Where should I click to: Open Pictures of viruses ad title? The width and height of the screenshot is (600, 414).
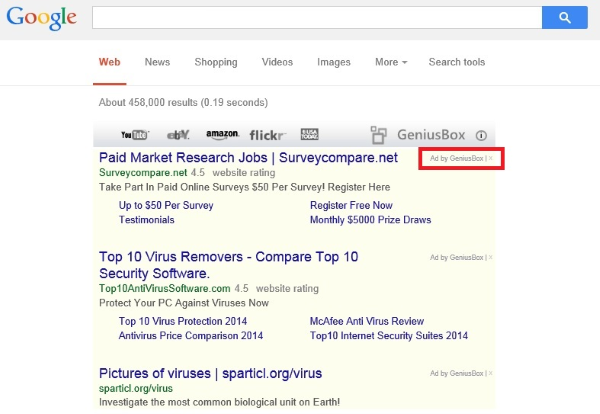(x=210, y=373)
